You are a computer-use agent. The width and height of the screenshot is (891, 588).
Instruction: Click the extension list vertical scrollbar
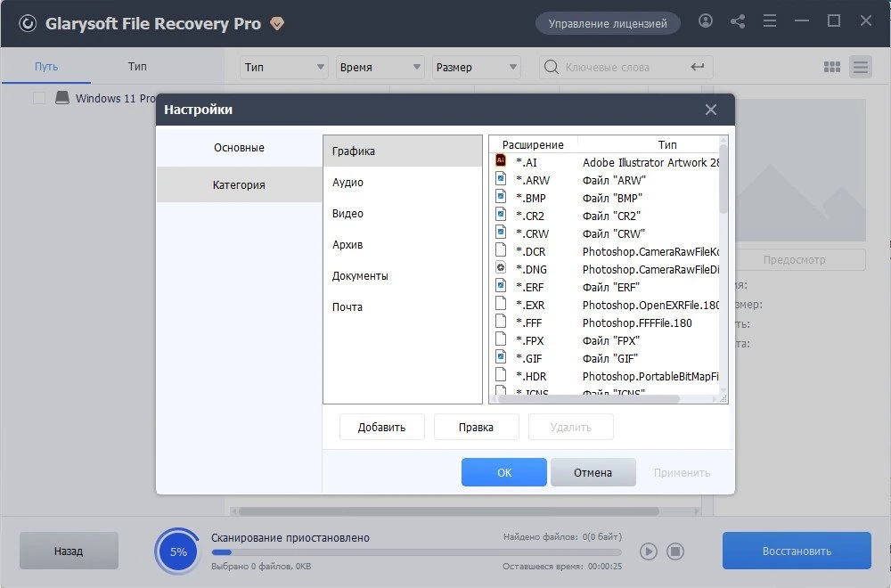tap(723, 178)
